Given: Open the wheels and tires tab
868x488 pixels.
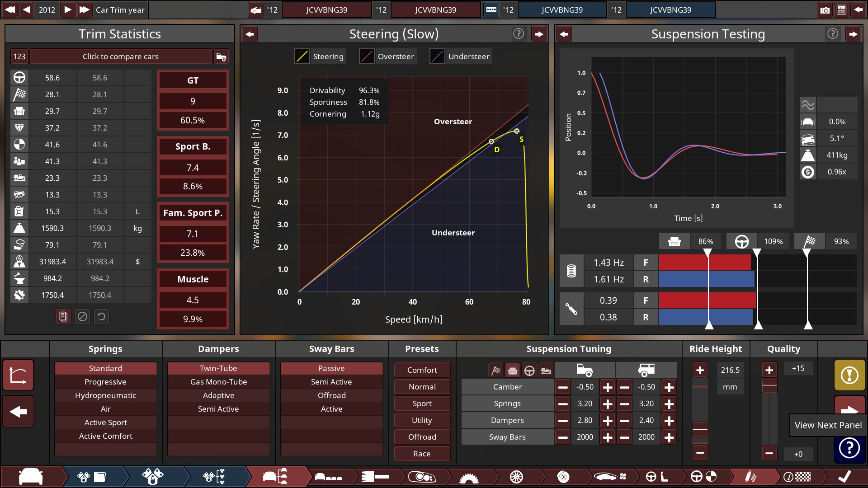Looking at the screenshot, I should click(516, 477).
